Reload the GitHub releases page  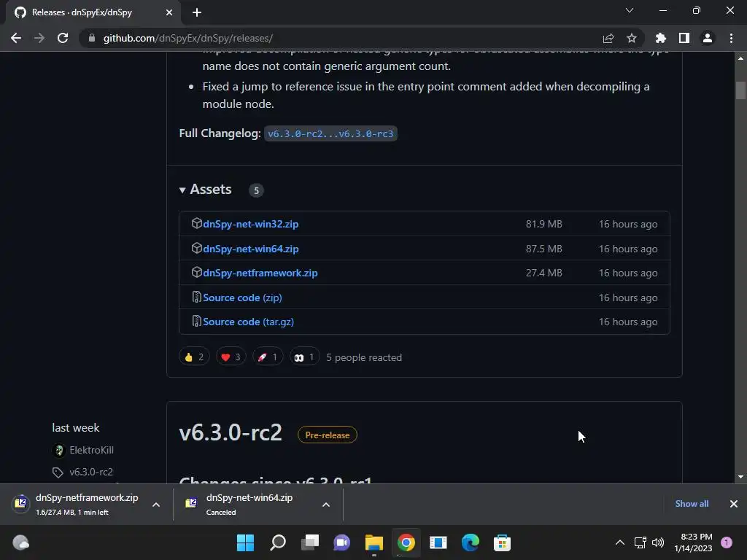[x=63, y=38]
